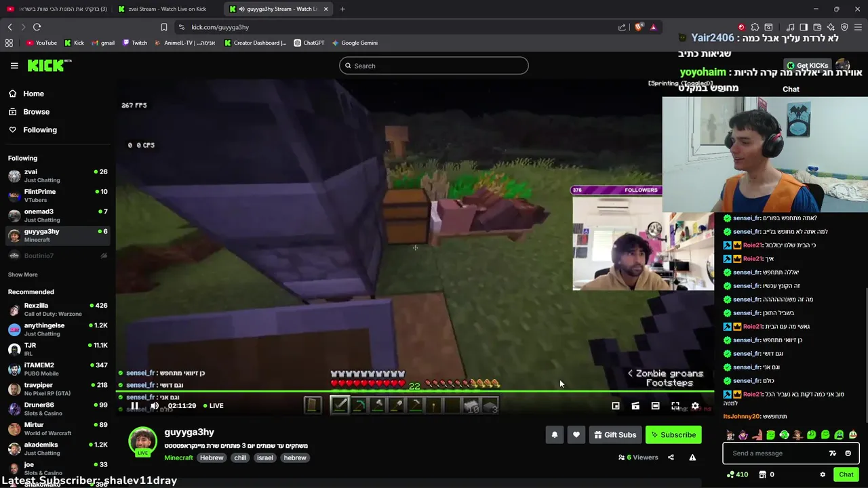Enter fullscreen with the player fullscreen icon

[675, 406]
